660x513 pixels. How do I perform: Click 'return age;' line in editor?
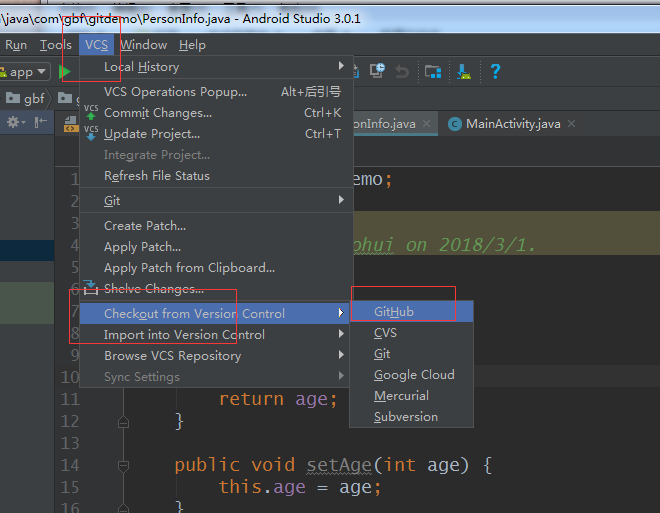[x=278, y=399]
